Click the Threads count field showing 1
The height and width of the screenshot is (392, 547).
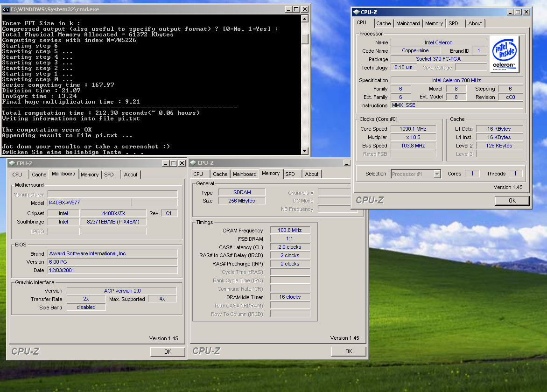[x=515, y=173]
